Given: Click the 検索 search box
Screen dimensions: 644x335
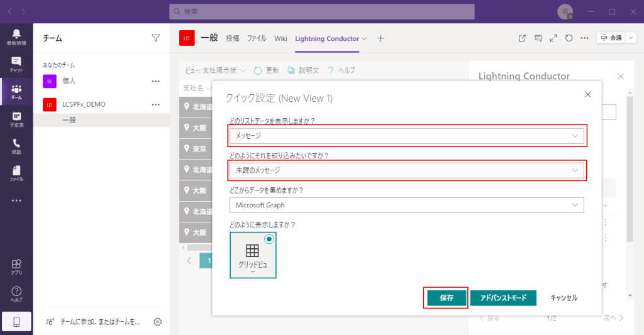Looking at the screenshot, I should coord(322,11).
